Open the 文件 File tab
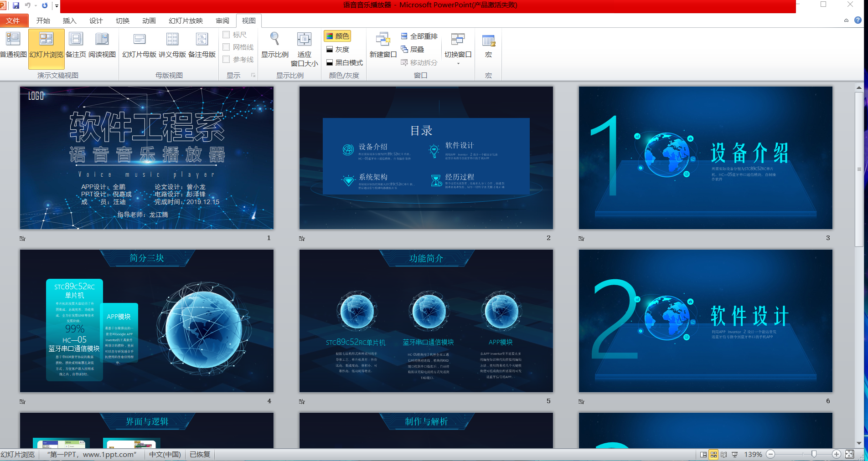 [x=13, y=20]
